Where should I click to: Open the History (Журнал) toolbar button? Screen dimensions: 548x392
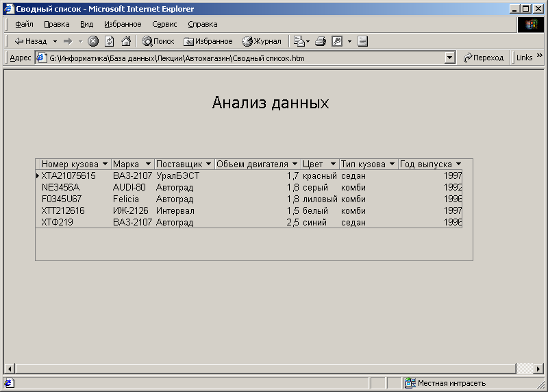[x=262, y=41]
